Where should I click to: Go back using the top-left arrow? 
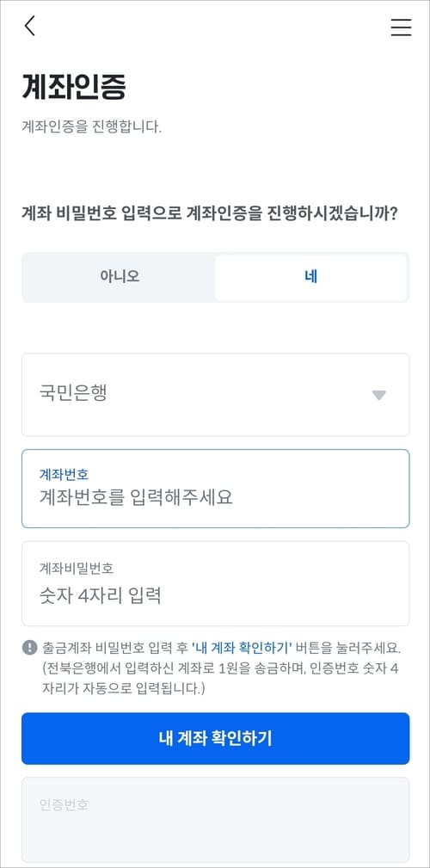(x=30, y=26)
